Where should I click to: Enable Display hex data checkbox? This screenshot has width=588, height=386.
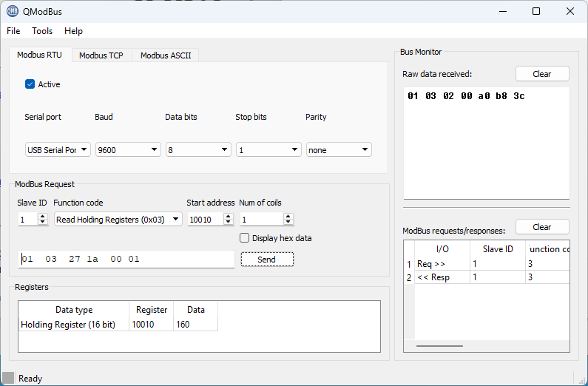point(245,238)
